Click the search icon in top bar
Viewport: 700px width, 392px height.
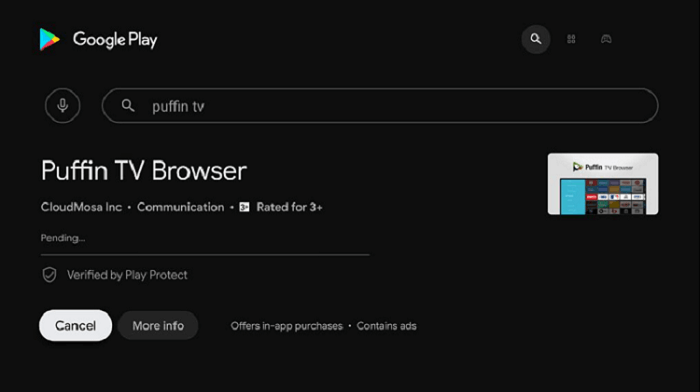[x=536, y=39]
